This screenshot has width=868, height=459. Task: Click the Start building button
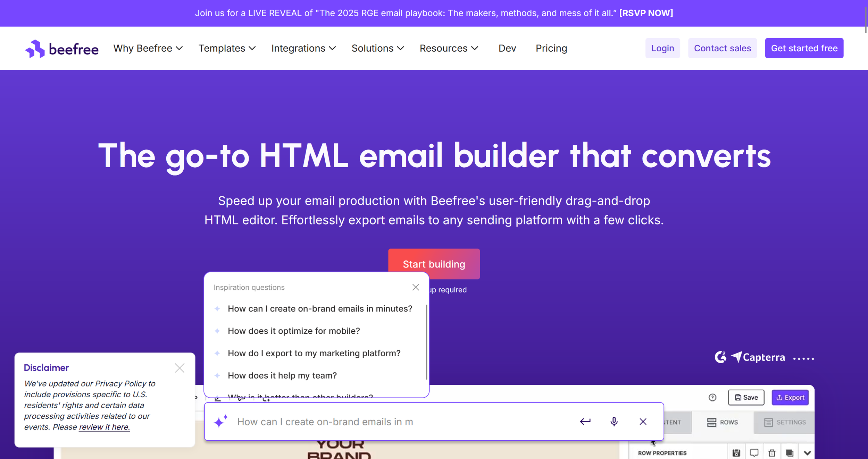(434, 264)
